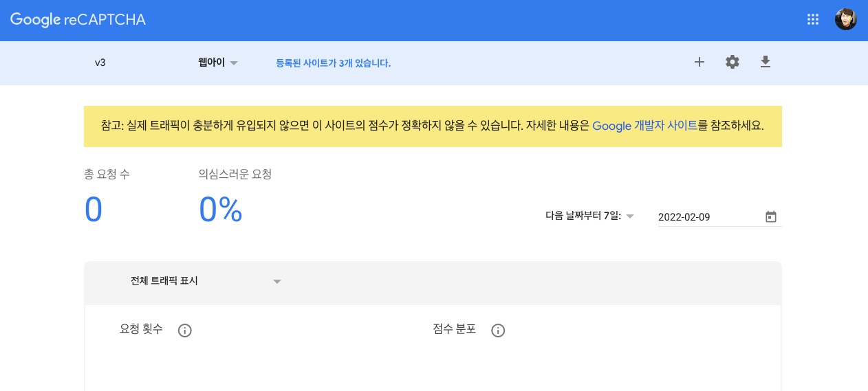868x391 pixels.
Task: Click the 요청 횟수 heading
Action: point(142,329)
